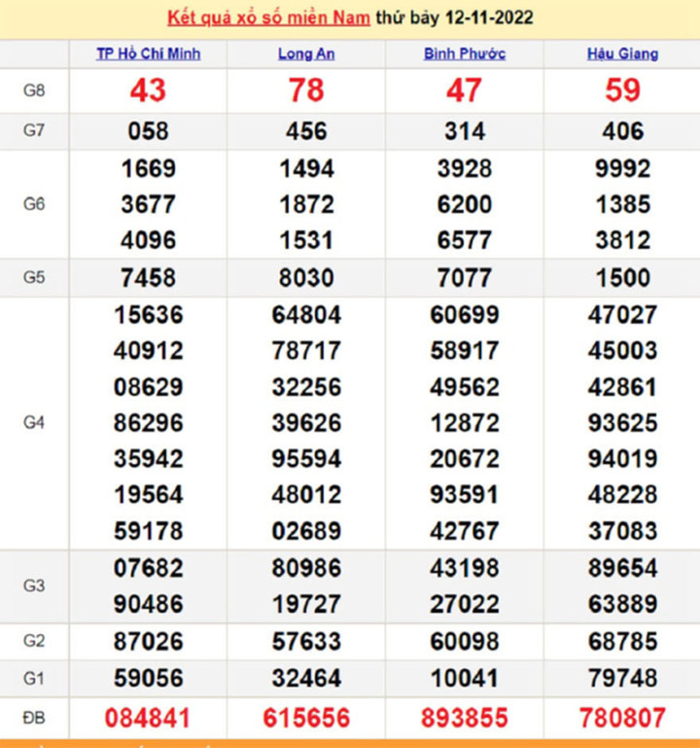
Task: Select the Bình Phước header link
Action: [x=464, y=54]
